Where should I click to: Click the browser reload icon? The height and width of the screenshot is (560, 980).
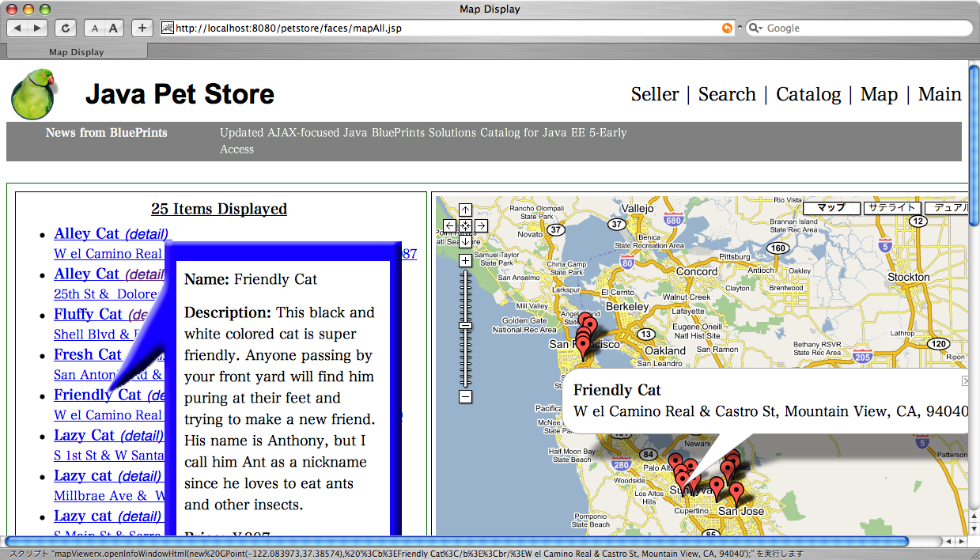coord(66,28)
